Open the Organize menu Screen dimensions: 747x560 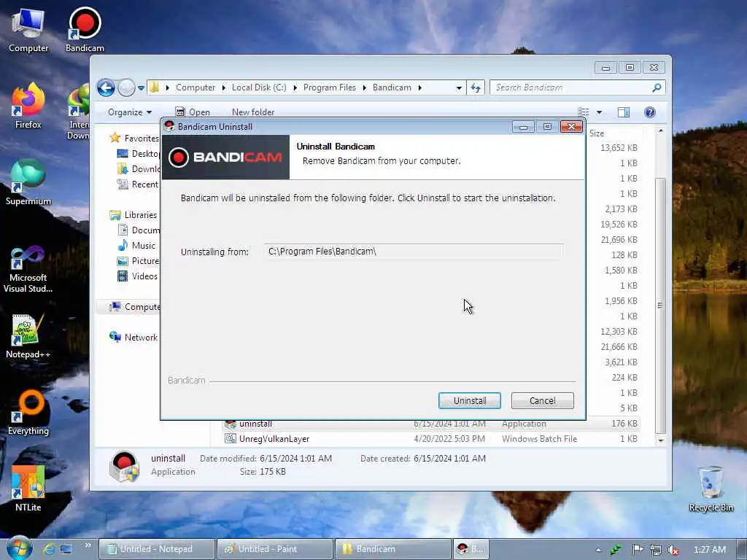[130, 112]
